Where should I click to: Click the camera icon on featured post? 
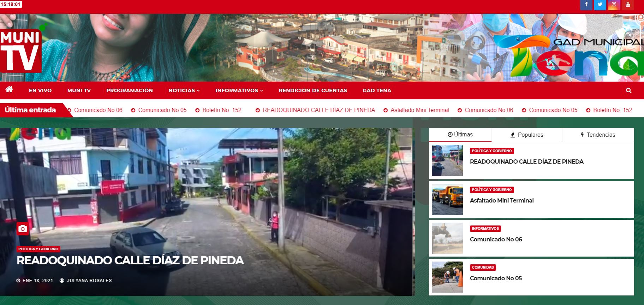coord(23,229)
